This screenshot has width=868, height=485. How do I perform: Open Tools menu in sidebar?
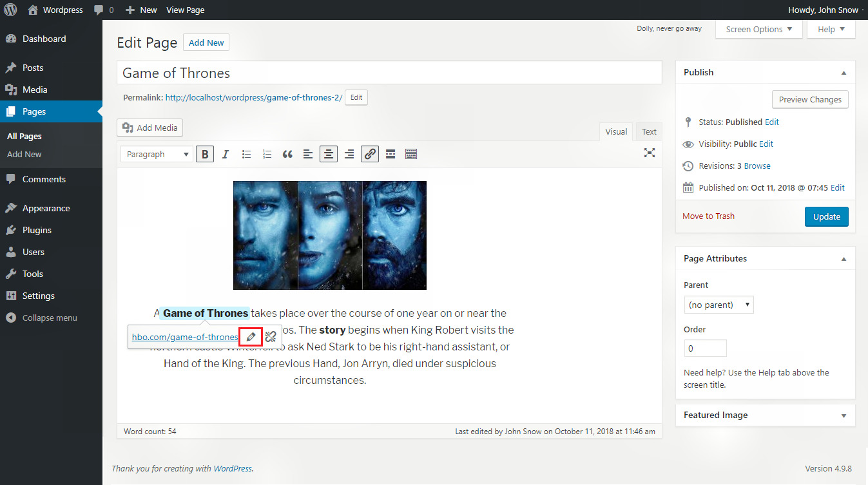[x=51, y=274]
